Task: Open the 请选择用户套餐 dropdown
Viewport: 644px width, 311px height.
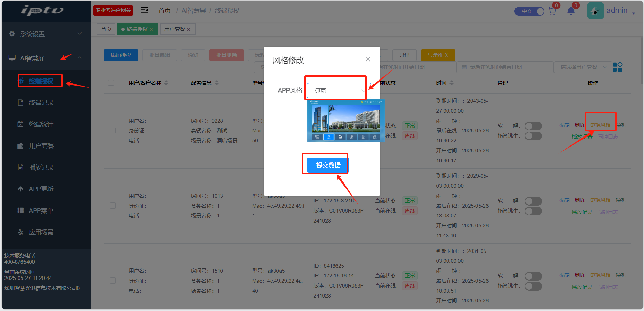Action: (583, 67)
